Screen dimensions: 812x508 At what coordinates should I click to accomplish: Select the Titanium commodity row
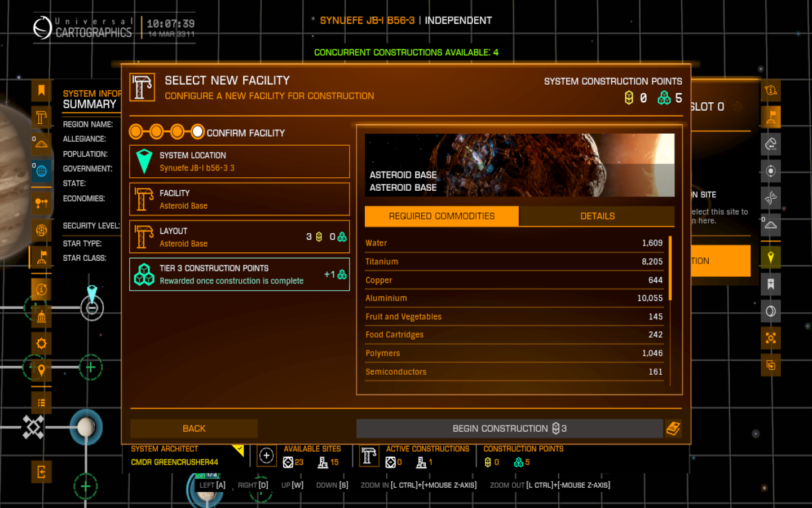click(x=514, y=262)
